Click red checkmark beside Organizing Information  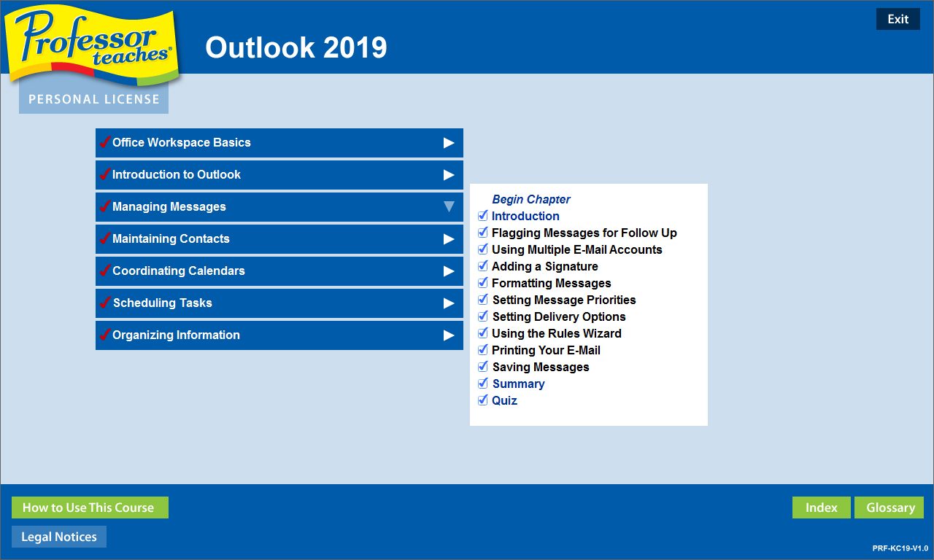pos(104,335)
